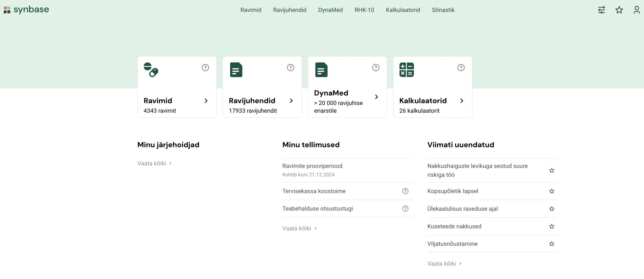This screenshot has height=279, width=644.
Task: Click the Minu järjehoidjad heading
Action: 168,145
